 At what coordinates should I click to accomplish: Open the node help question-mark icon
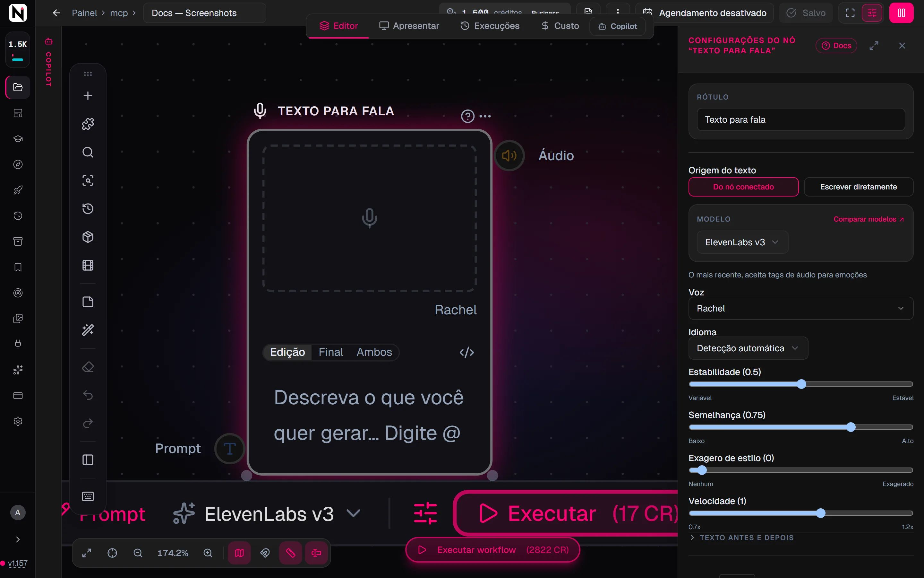point(468,116)
